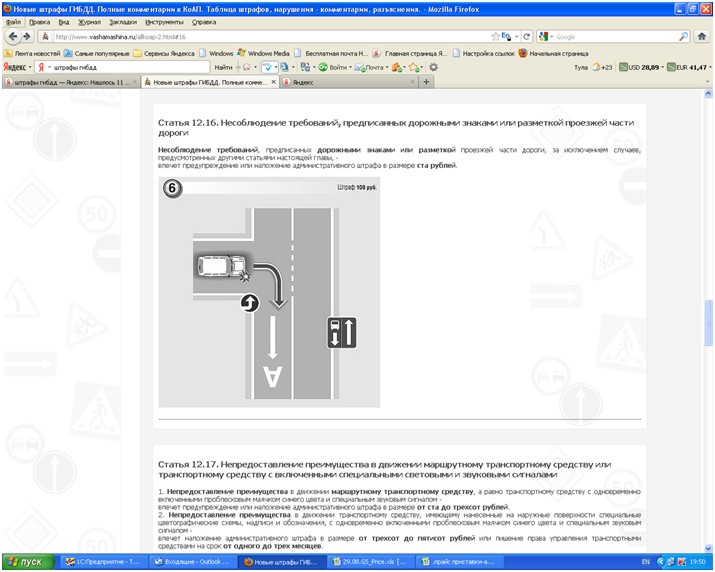
Task: Open the Сервисы Яндекса bookmark folder
Action: pyautogui.click(x=164, y=53)
